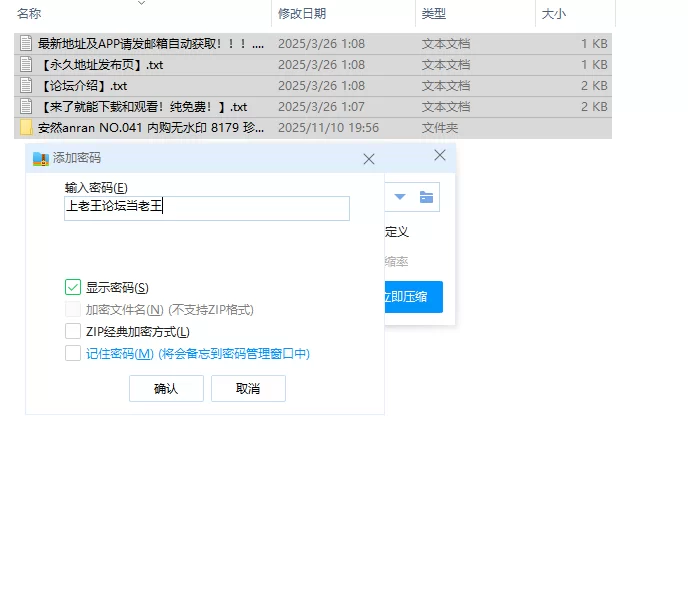Click the folder icon of 安然anran NO.041
Viewport: 688px width, 613px height.
coord(26,128)
